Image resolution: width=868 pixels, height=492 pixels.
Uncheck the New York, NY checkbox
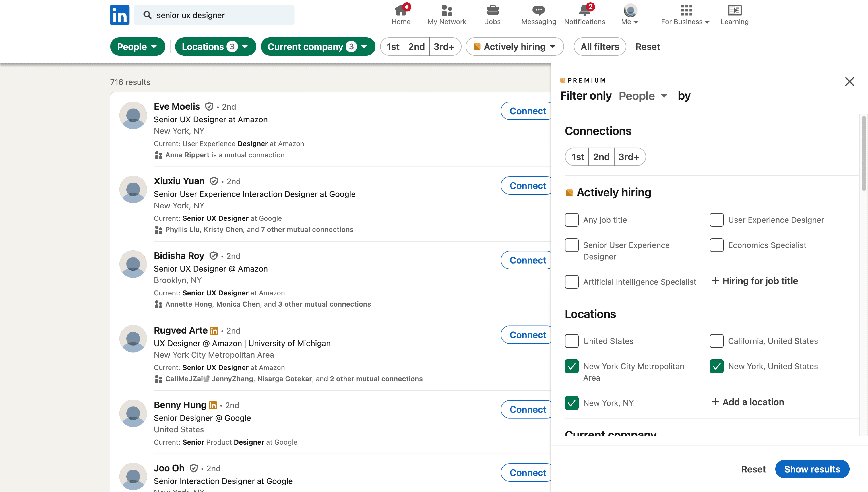point(572,403)
